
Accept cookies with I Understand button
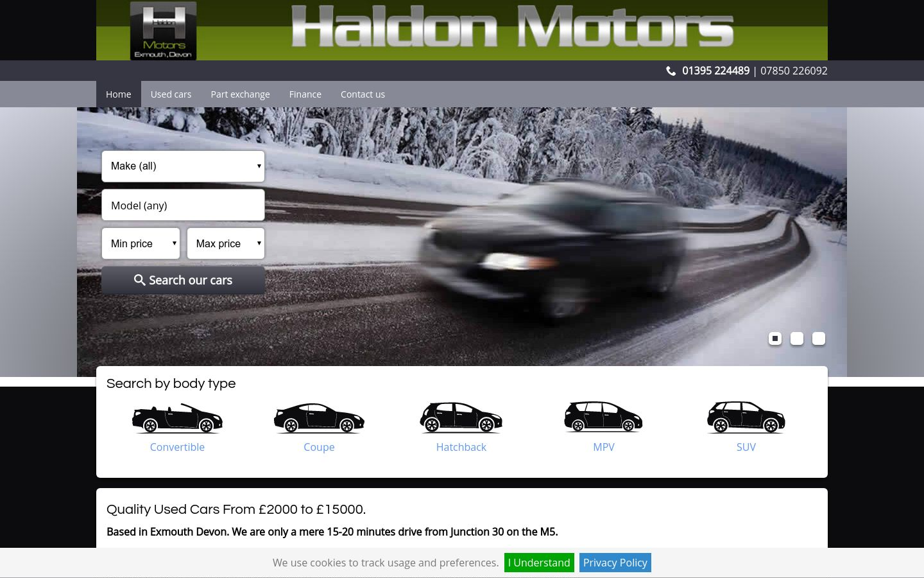(539, 563)
